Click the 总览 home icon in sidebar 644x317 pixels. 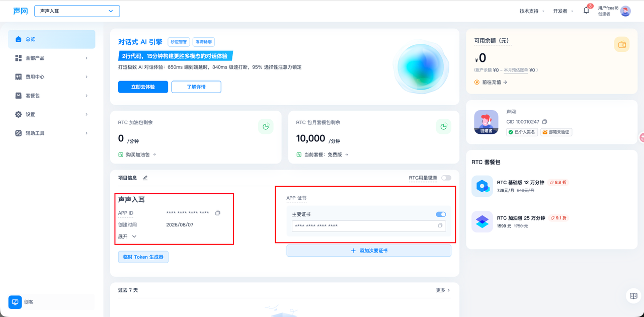tap(19, 39)
